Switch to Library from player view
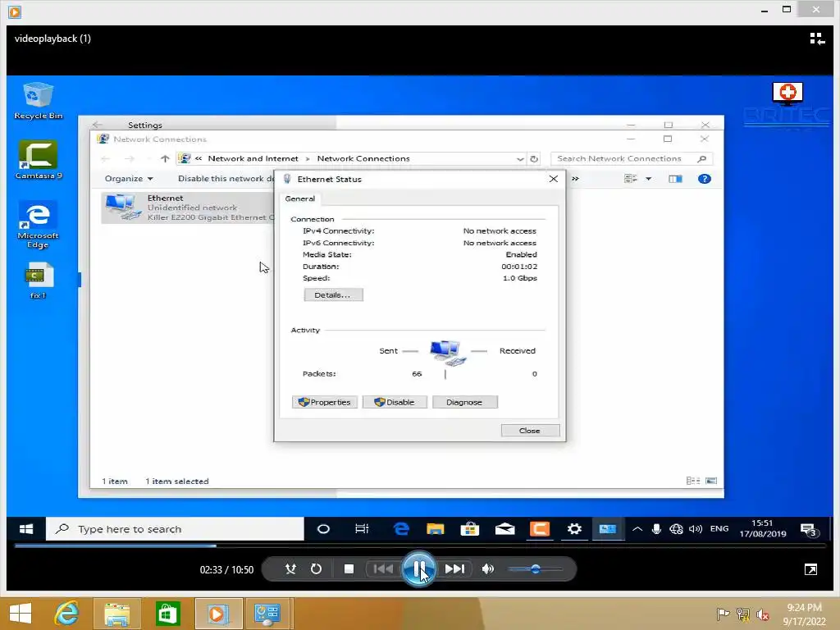Screen dimensions: 840x630 coord(817,39)
